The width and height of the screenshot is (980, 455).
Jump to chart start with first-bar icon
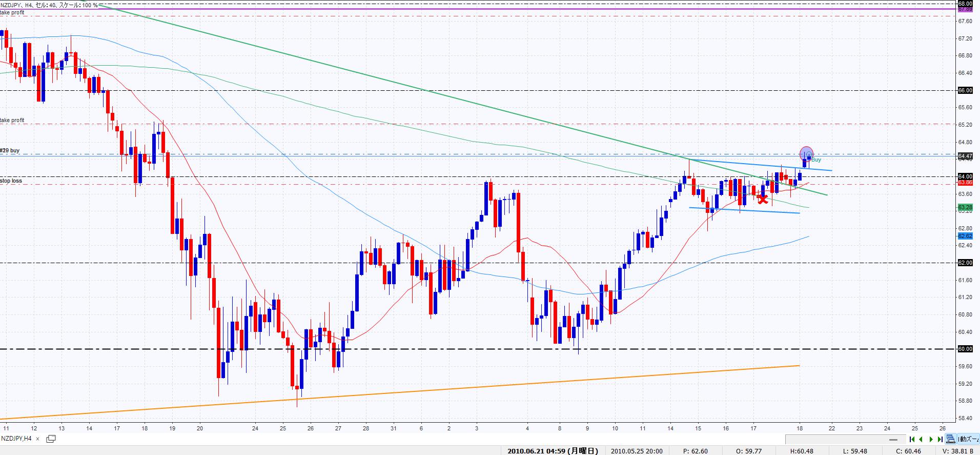click(912, 439)
